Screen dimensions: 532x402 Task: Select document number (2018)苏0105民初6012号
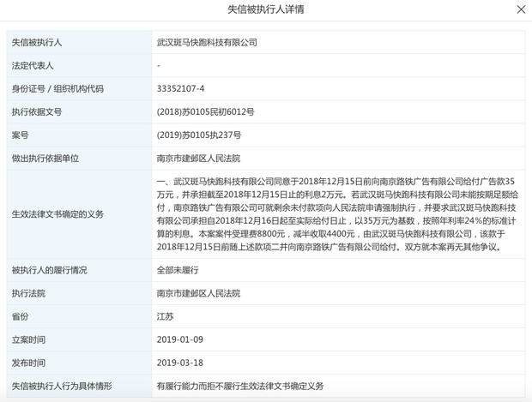(205, 111)
